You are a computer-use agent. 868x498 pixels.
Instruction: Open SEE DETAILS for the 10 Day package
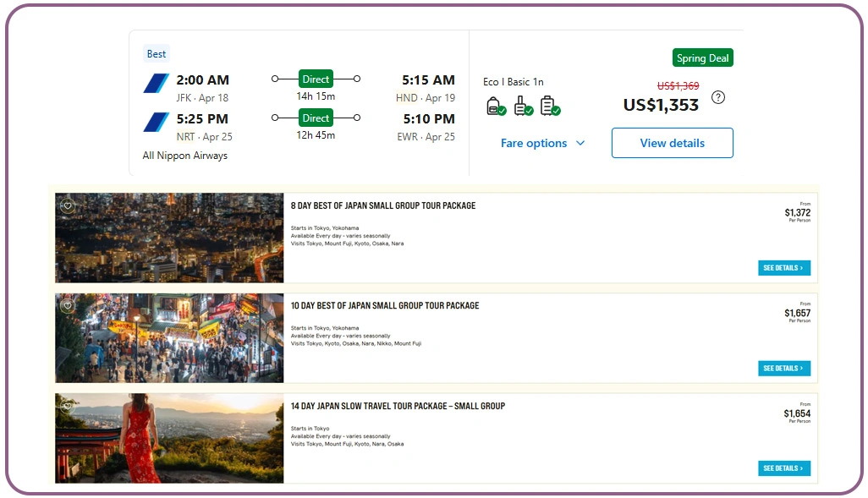(x=783, y=368)
